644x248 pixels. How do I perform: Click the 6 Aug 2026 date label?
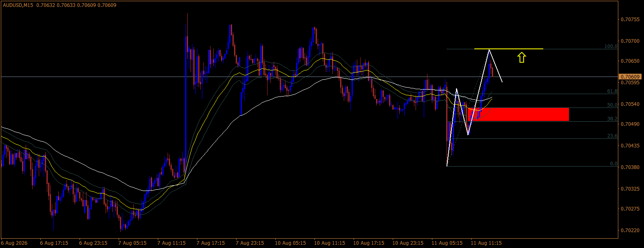tap(14, 243)
